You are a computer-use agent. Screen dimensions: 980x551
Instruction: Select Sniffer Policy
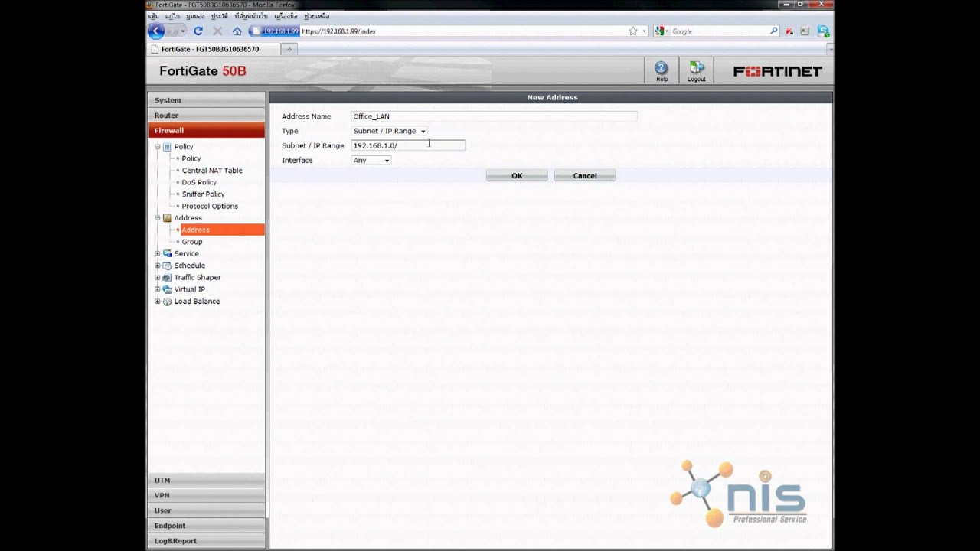coord(203,194)
